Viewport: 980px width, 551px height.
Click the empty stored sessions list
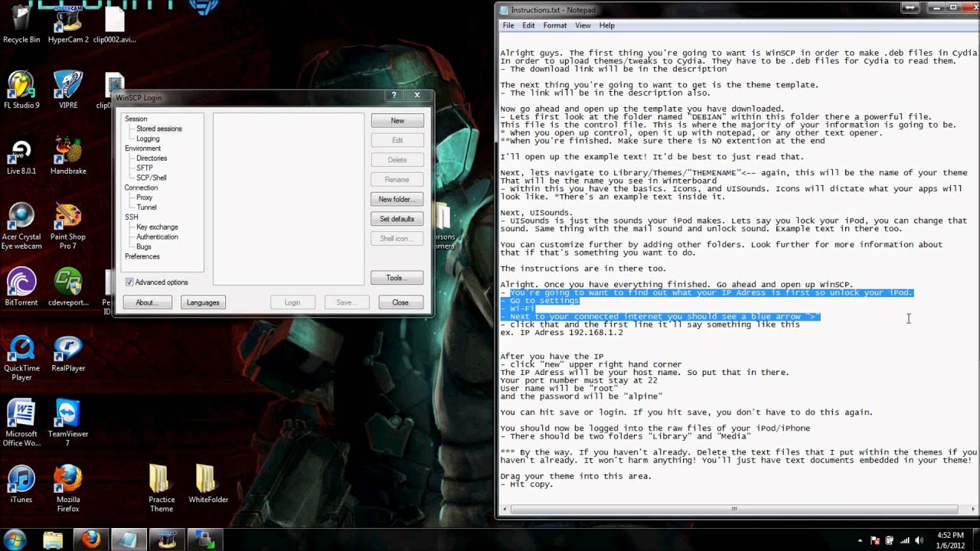click(289, 199)
